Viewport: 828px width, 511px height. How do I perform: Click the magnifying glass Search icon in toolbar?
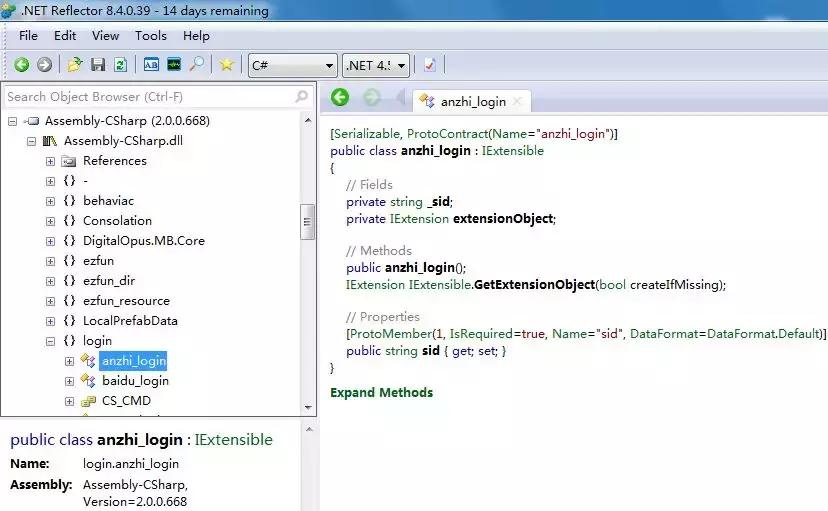[197, 65]
